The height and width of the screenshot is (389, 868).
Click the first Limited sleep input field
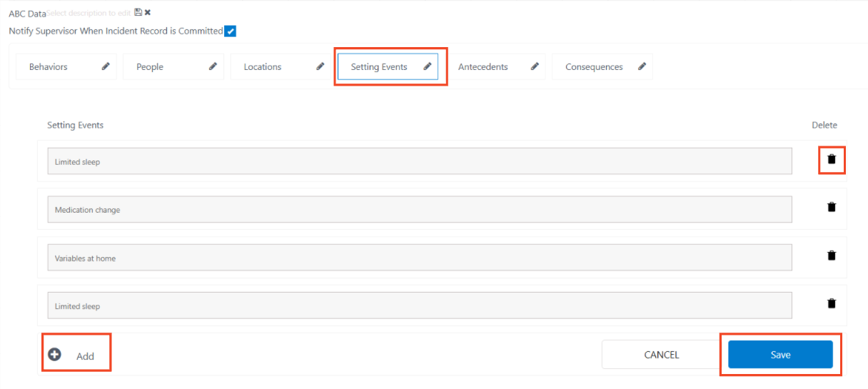[x=420, y=161]
